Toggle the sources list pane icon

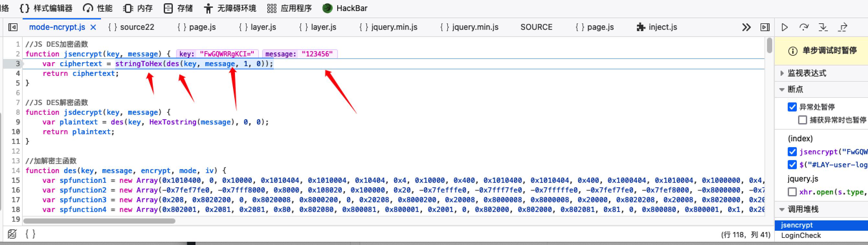click(x=13, y=27)
